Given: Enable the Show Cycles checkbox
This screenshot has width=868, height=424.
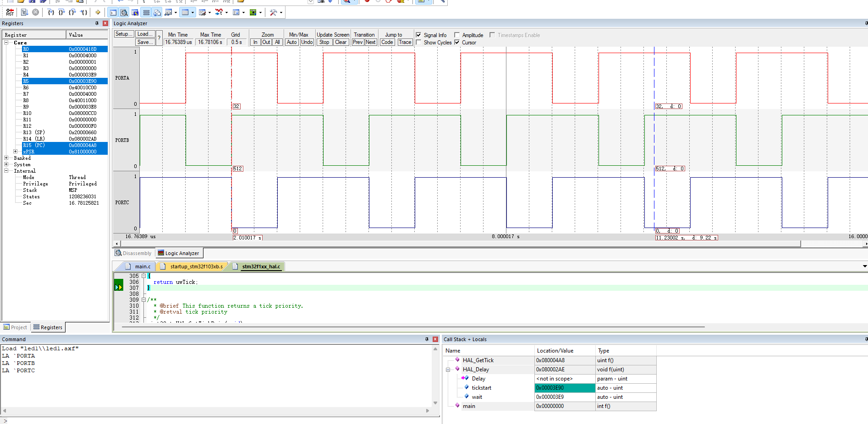Looking at the screenshot, I should [418, 43].
